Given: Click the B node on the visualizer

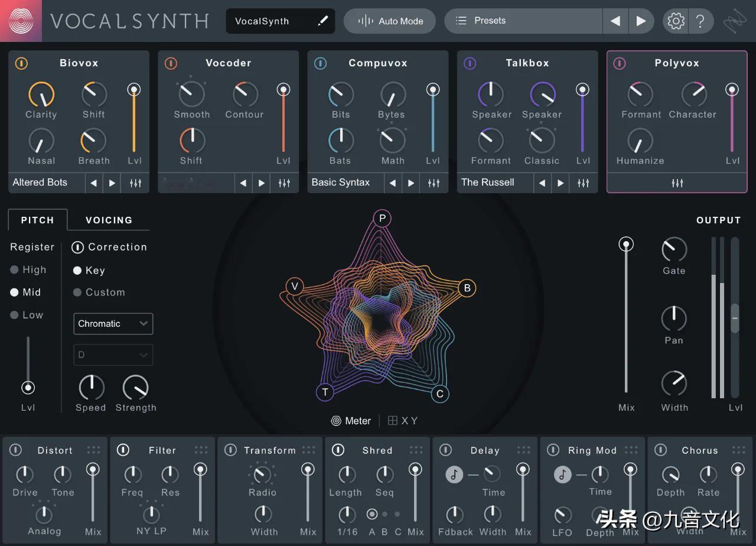Looking at the screenshot, I should click(x=467, y=288).
